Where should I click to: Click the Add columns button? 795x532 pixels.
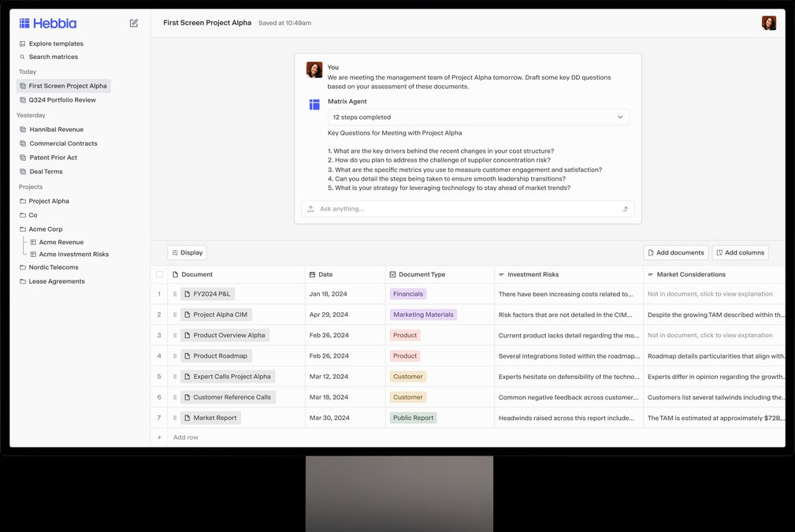point(741,252)
